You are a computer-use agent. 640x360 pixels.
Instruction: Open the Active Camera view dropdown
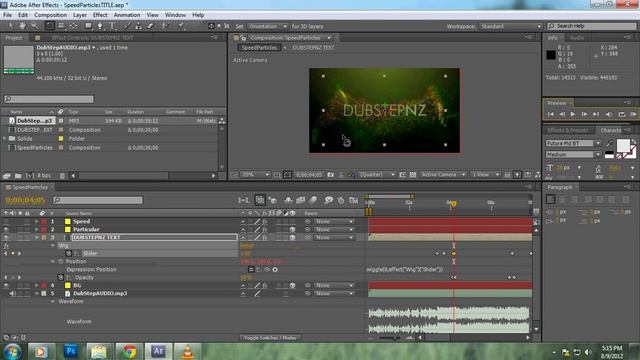coord(443,175)
